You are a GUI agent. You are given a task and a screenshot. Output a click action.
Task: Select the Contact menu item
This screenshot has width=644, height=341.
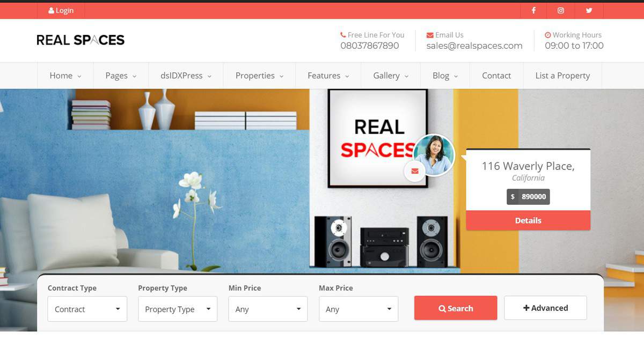[x=496, y=76]
